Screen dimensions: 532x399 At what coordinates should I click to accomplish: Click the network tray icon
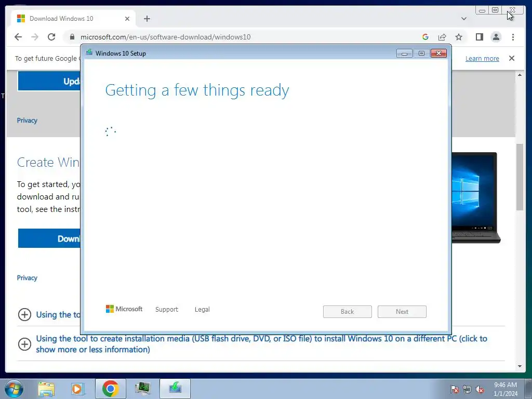pyautogui.click(x=467, y=389)
